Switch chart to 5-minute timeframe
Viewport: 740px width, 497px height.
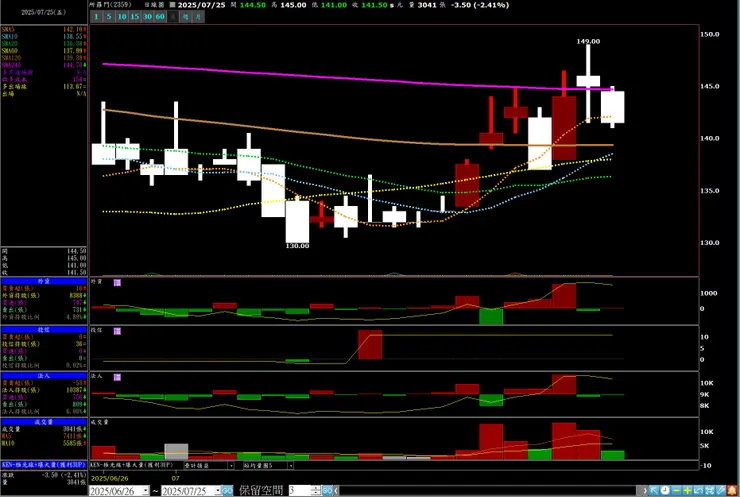click(109, 17)
